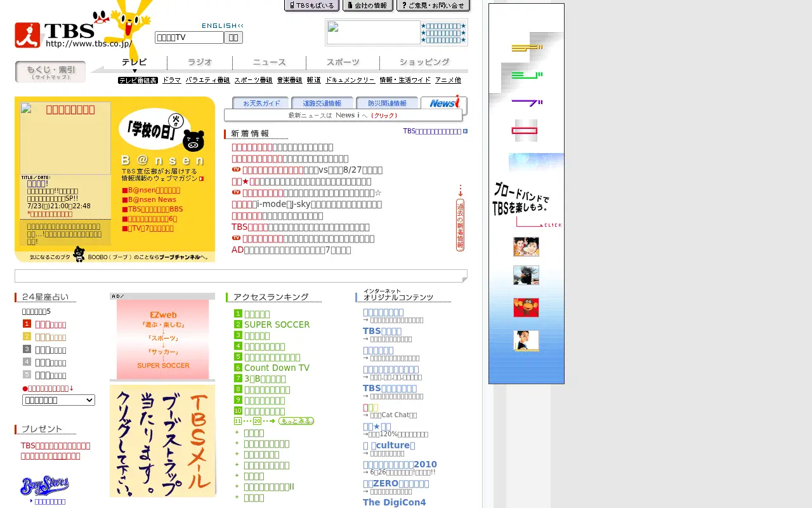This screenshot has height=508, width=812.
Task: Click the red monkey thumbnail in sidebar
Action: pyautogui.click(x=526, y=307)
